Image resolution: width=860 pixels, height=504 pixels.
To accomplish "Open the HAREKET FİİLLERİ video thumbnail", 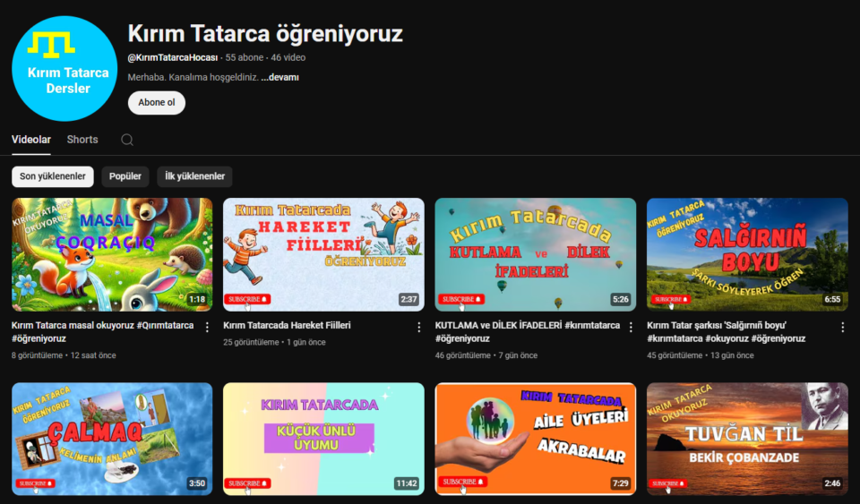I will [323, 255].
